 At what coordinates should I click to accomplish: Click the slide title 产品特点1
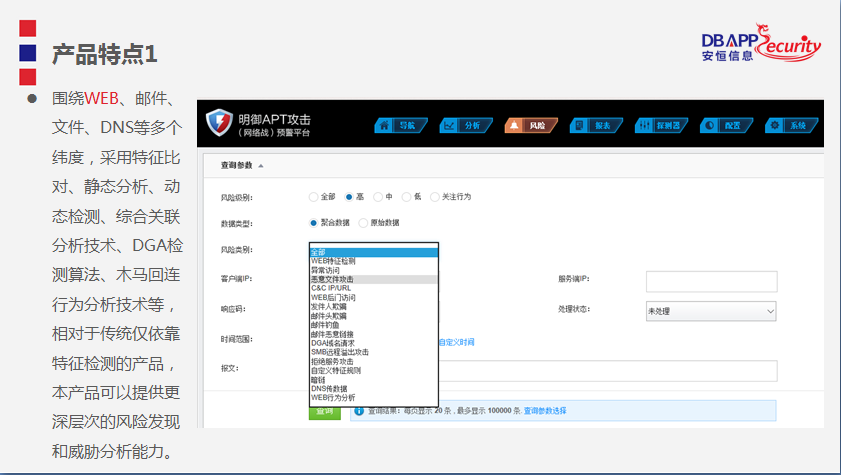[x=105, y=54]
